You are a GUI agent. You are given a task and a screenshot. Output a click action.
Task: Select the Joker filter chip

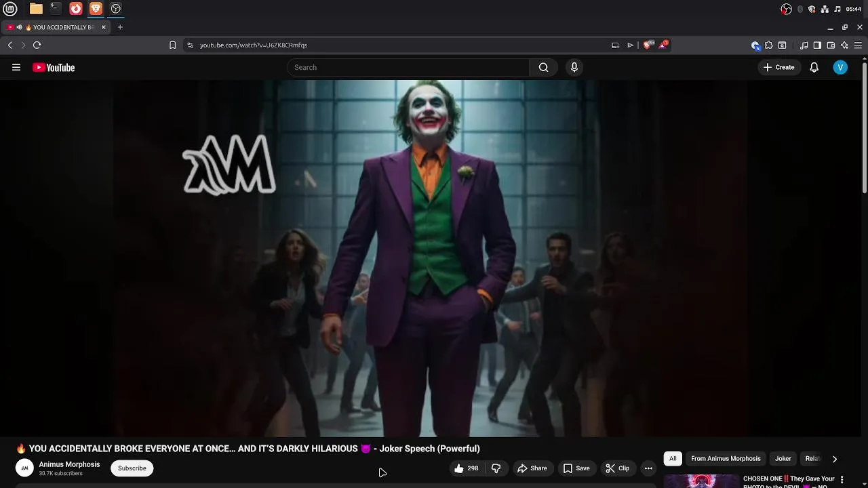click(x=783, y=459)
